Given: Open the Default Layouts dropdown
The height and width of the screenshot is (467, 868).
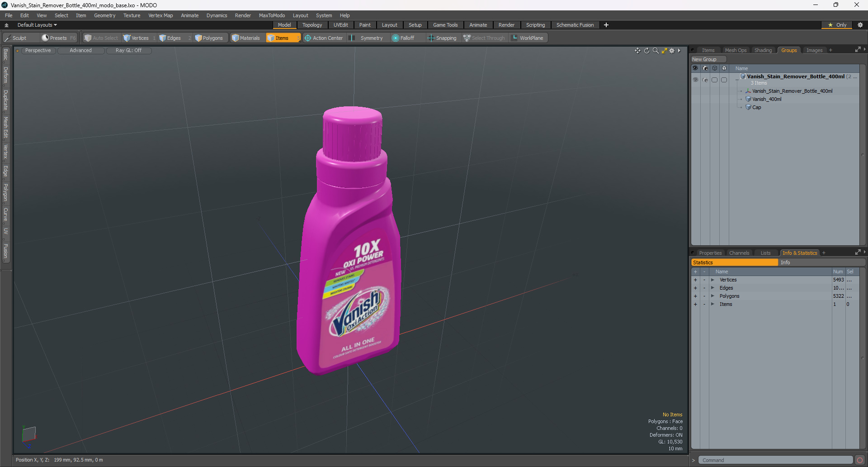Looking at the screenshot, I should [37, 25].
